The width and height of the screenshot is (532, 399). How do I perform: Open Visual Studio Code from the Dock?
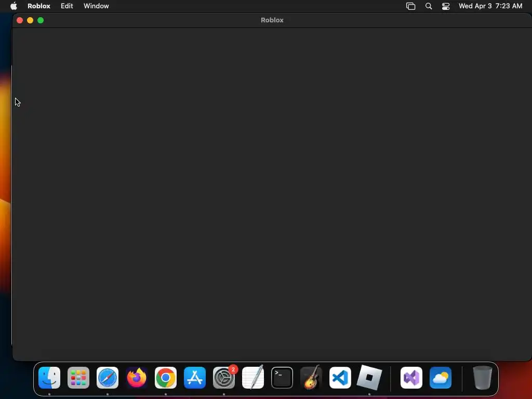click(x=340, y=378)
